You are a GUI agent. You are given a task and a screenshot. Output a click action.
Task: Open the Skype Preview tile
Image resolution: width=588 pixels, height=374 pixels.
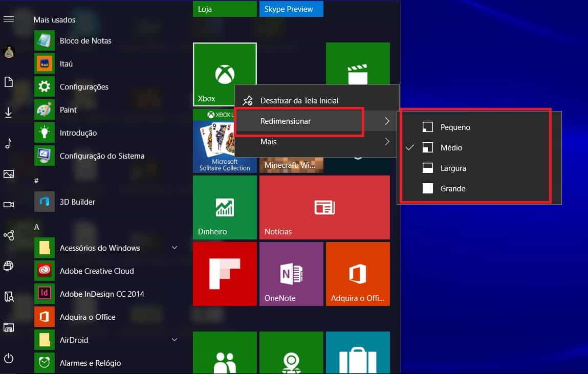click(x=291, y=9)
